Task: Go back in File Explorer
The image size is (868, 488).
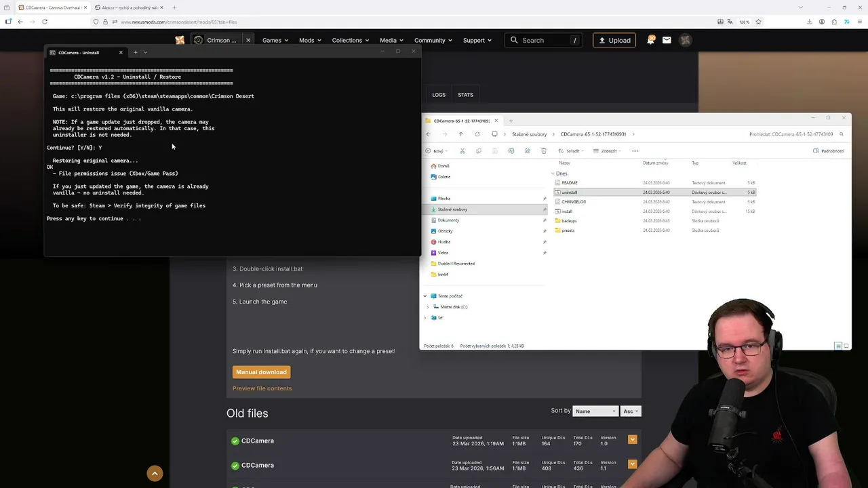Action: tap(428, 134)
